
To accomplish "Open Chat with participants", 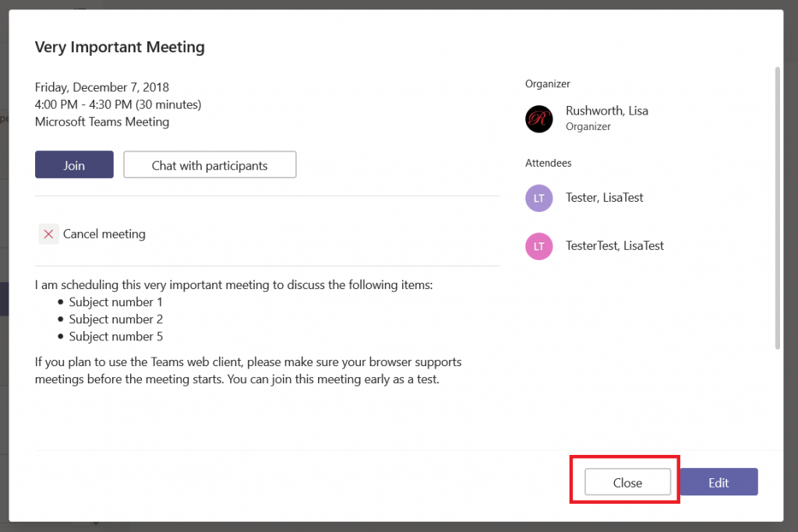I will (x=210, y=165).
